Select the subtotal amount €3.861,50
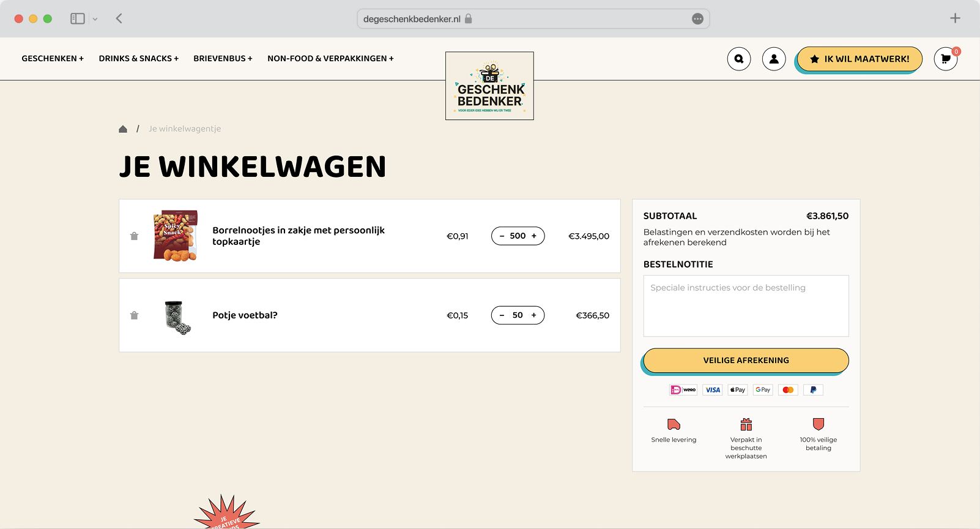 [x=827, y=216]
